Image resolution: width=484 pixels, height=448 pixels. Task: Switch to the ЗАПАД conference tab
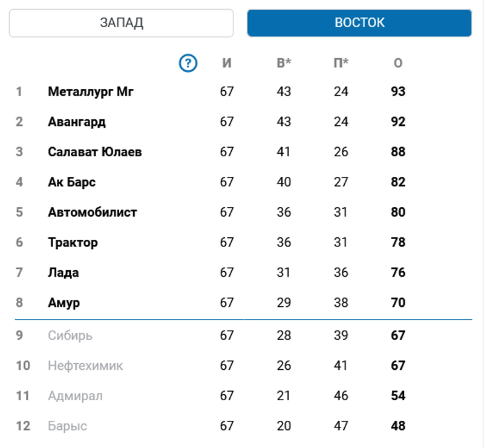(121, 23)
